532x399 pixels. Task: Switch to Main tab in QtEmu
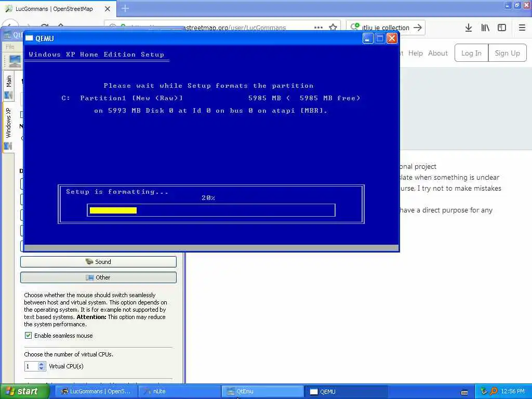pos(8,86)
